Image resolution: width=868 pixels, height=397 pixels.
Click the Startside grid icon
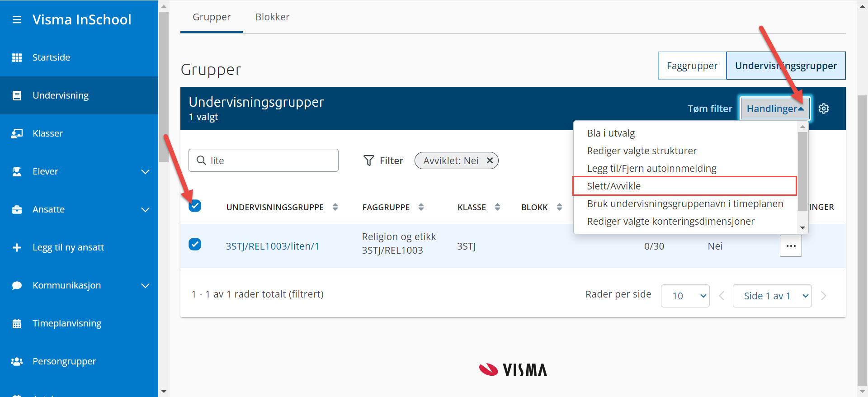tap(17, 57)
